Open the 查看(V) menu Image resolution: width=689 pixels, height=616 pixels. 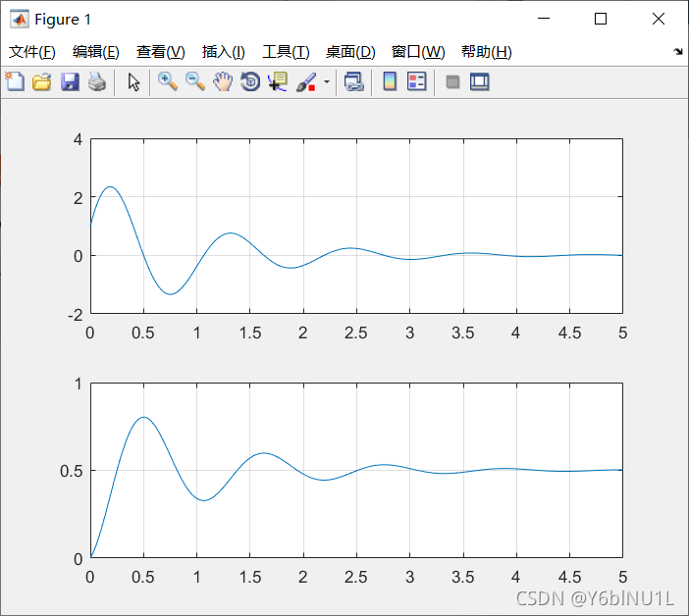160,52
